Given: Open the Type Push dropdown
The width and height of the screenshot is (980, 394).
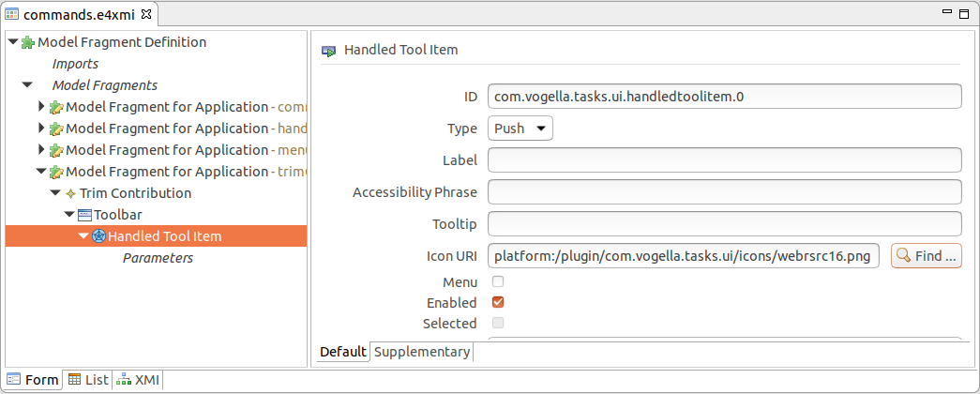Looking at the screenshot, I should [520, 129].
